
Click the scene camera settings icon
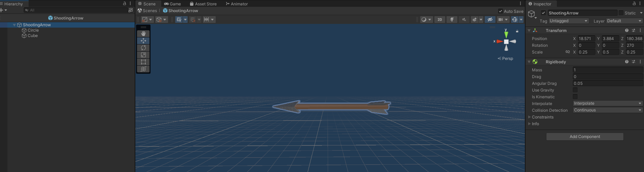(x=501, y=20)
